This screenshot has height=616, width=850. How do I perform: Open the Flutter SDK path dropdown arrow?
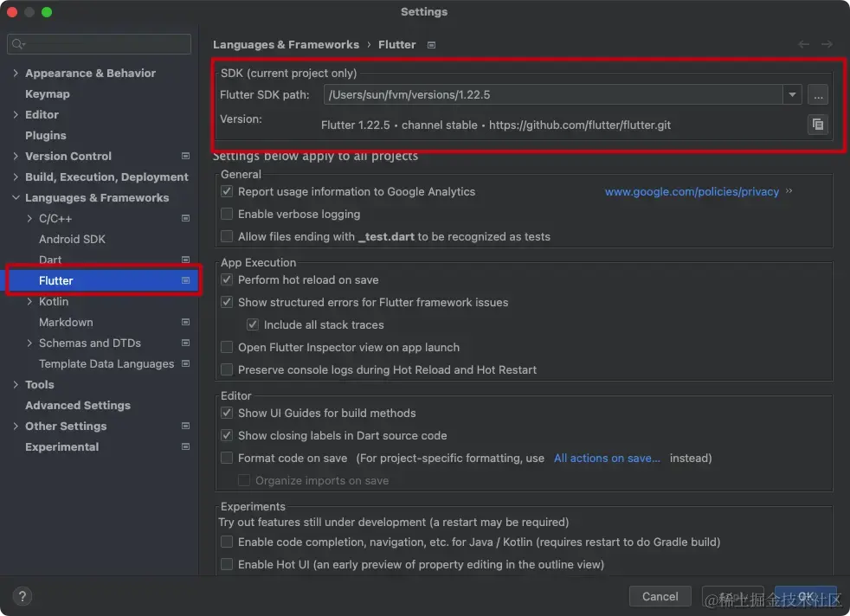792,95
